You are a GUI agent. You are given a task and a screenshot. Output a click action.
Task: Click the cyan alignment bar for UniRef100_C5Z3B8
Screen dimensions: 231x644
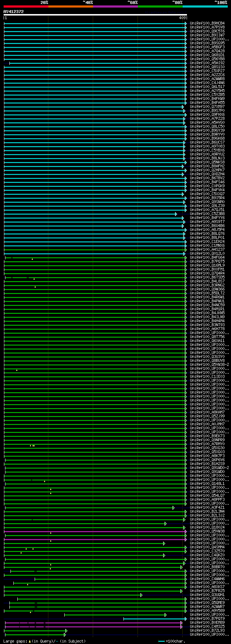[90, 214]
